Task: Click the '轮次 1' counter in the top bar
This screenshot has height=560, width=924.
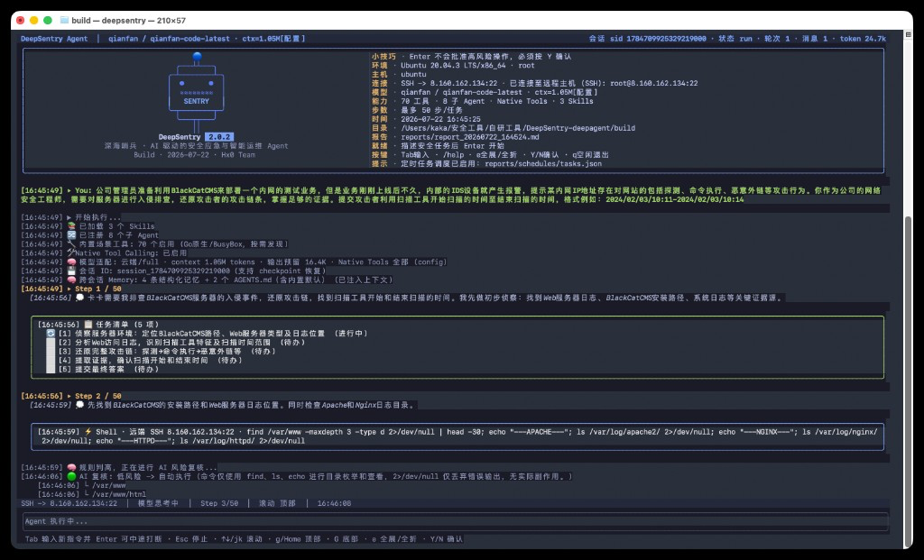Action: point(777,39)
